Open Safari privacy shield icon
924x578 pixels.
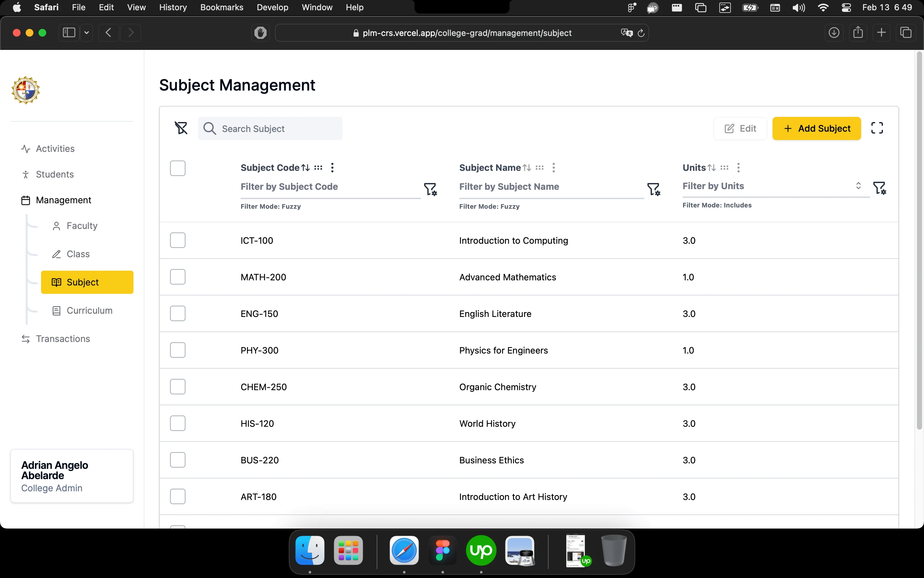click(261, 33)
